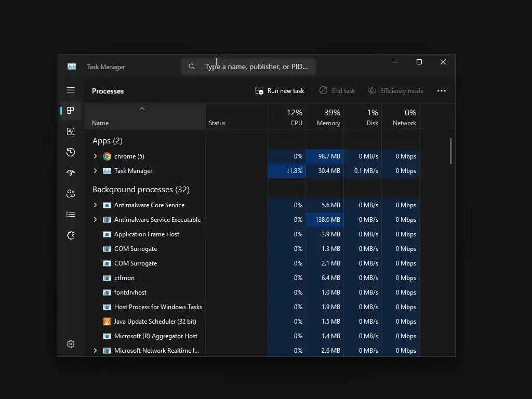Select Application Frame Host name

(147, 234)
